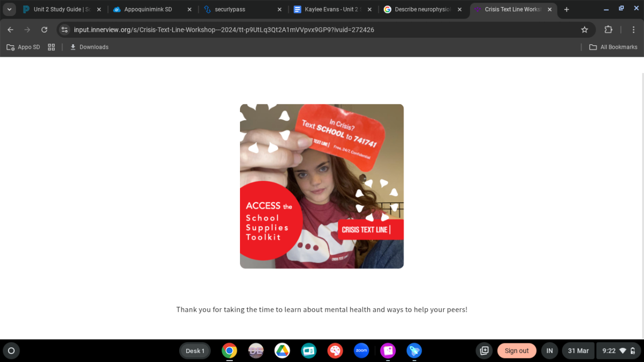644x362 pixels.
Task: Switch to the Kaylee Evans - Unit 2 tab
Action: (x=333, y=10)
